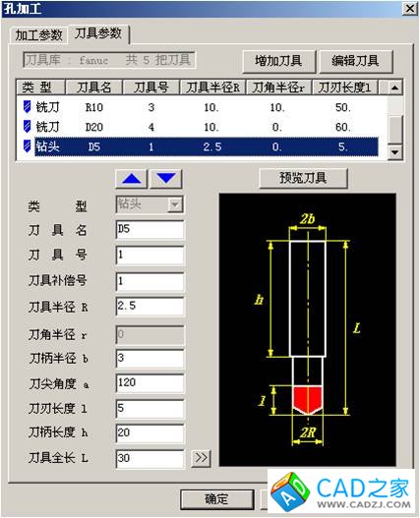Click the tool list scroll up arrow
420x518 pixels.
point(394,87)
